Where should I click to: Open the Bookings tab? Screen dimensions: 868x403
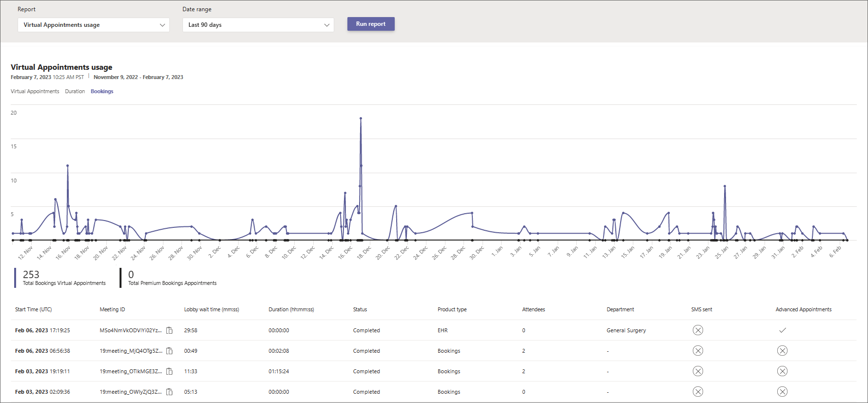[x=102, y=91]
